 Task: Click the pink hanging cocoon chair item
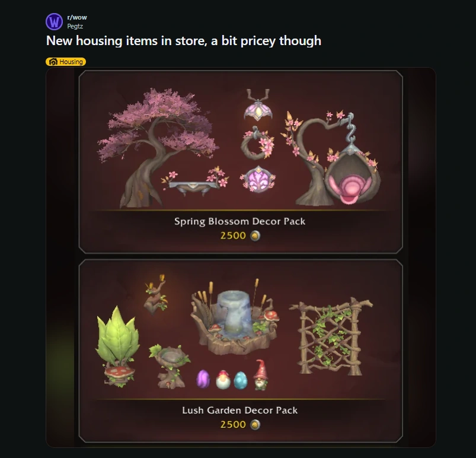(352, 172)
